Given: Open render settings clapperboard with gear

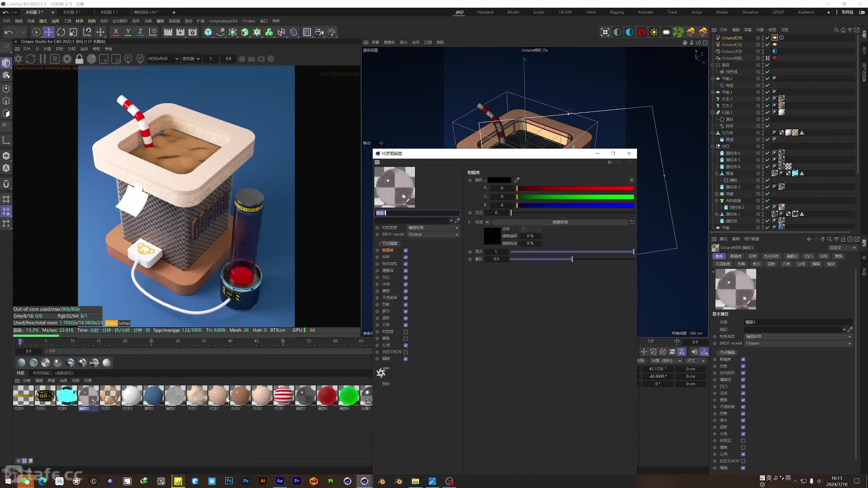Looking at the screenshot, I should point(193,32).
